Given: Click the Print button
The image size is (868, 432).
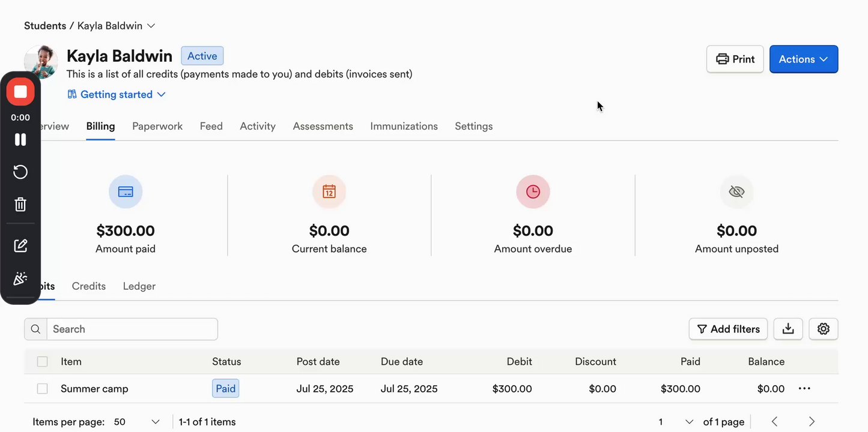Looking at the screenshot, I should point(735,59).
